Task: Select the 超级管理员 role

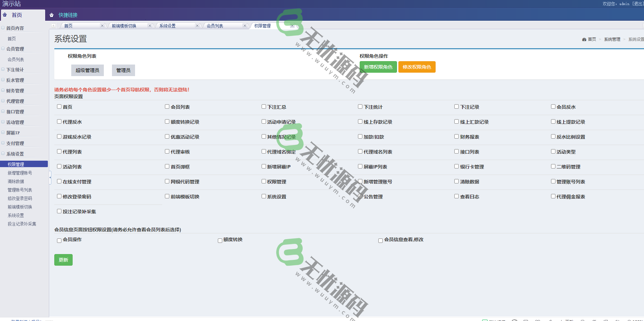Action: 87,70
